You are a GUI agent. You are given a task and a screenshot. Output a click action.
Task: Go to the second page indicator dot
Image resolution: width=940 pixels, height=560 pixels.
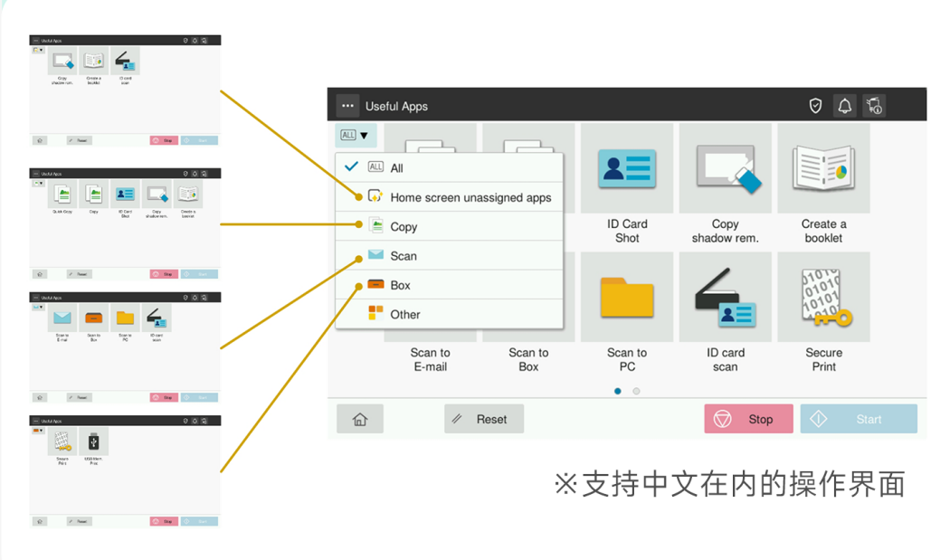[636, 392]
